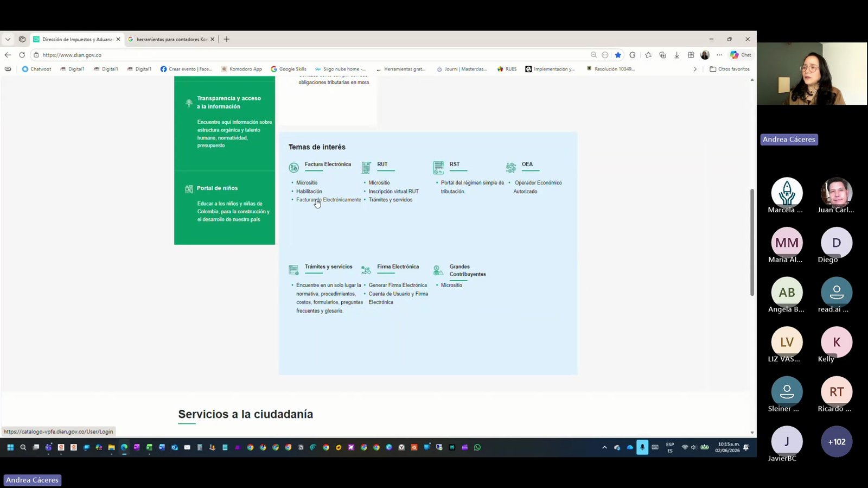Switch to herramientas para contadores tab
This screenshot has height=488, width=868.
171,39
